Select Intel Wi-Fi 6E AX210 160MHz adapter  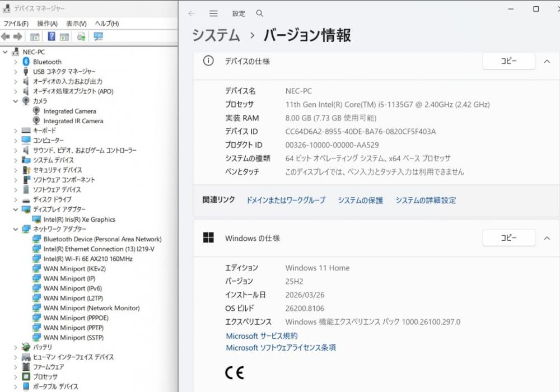point(88,259)
